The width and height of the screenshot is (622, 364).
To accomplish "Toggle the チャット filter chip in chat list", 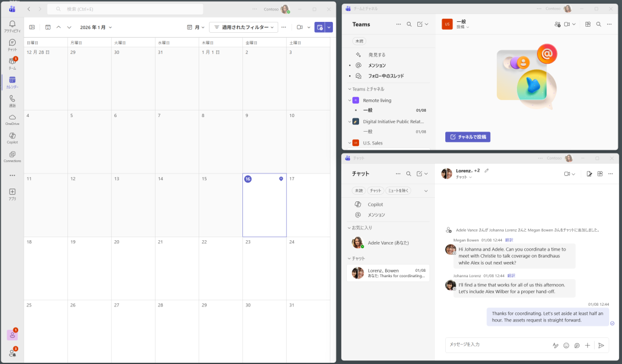I will click(x=376, y=190).
